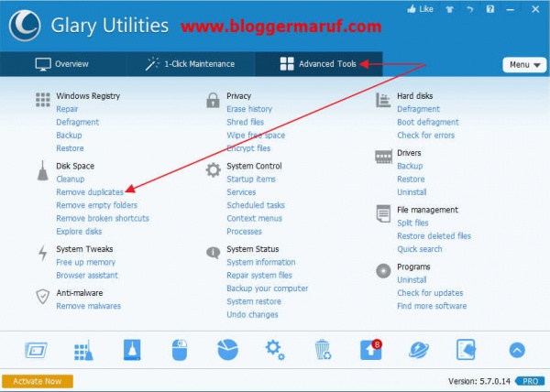Open the first bottom toolbar screen icon
The width and height of the screenshot is (550, 392).
click(36, 350)
